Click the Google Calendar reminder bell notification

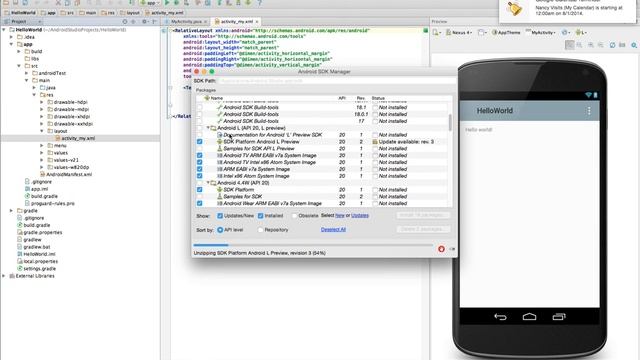coord(514,8)
